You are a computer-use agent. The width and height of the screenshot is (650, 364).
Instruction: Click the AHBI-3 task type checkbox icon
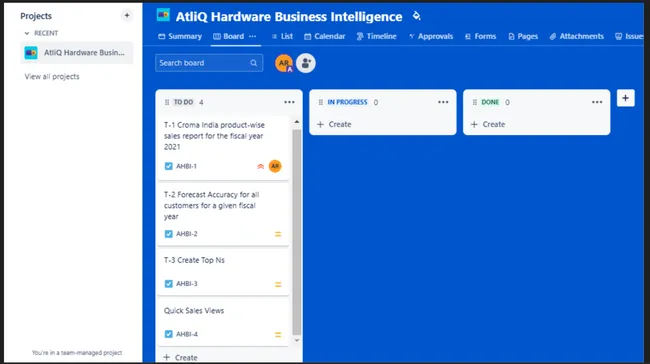(x=169, y=284)
